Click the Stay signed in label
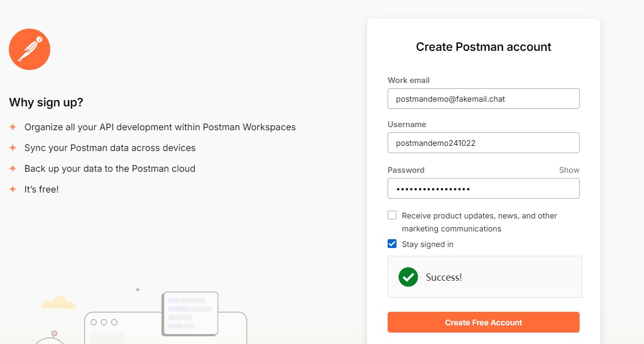Screen dimensions: 644x344 [x=428, y=244]
